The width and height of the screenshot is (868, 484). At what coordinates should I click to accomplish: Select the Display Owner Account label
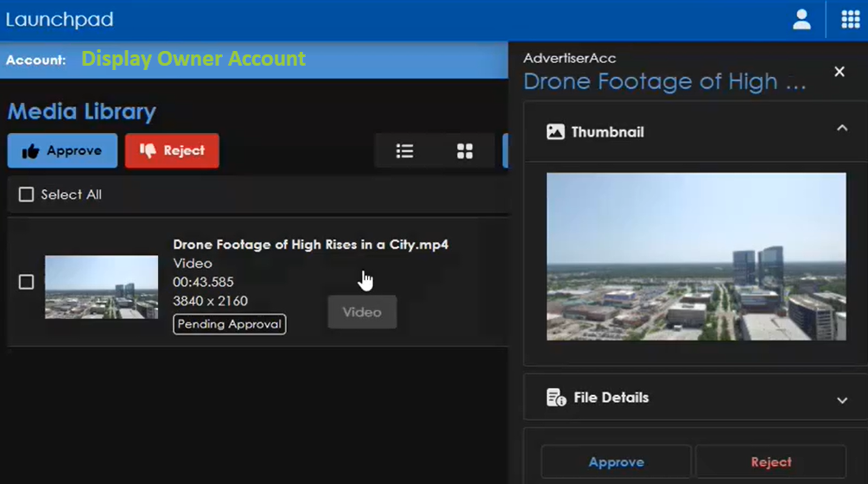coord(193,59)
